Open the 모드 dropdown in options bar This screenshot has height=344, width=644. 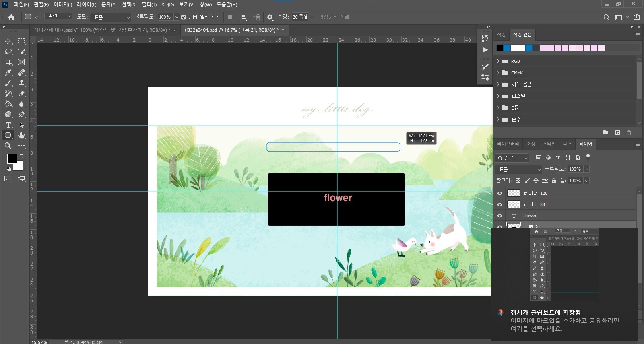click(110, 17)
